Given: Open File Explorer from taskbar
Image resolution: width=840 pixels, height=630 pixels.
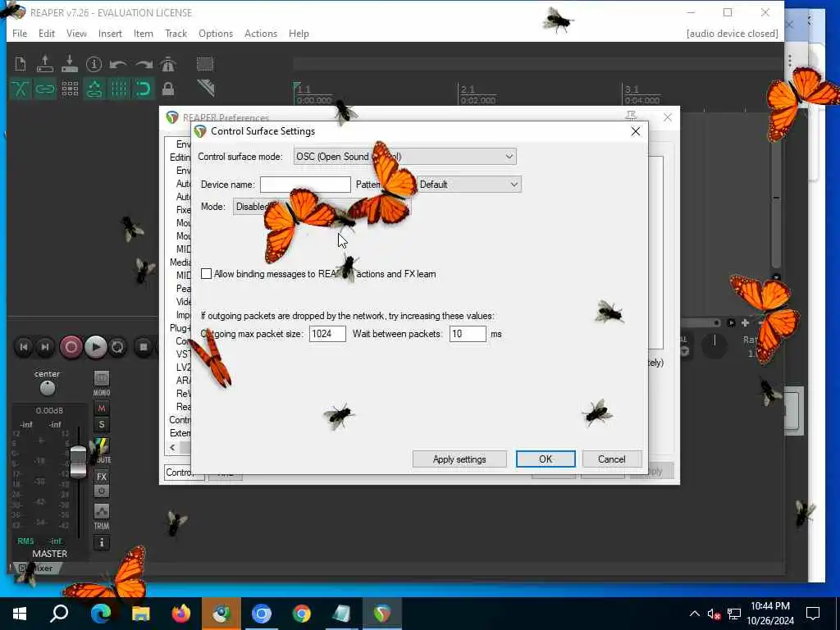Looking at the screenshot, I should click(x=141, y=614).
